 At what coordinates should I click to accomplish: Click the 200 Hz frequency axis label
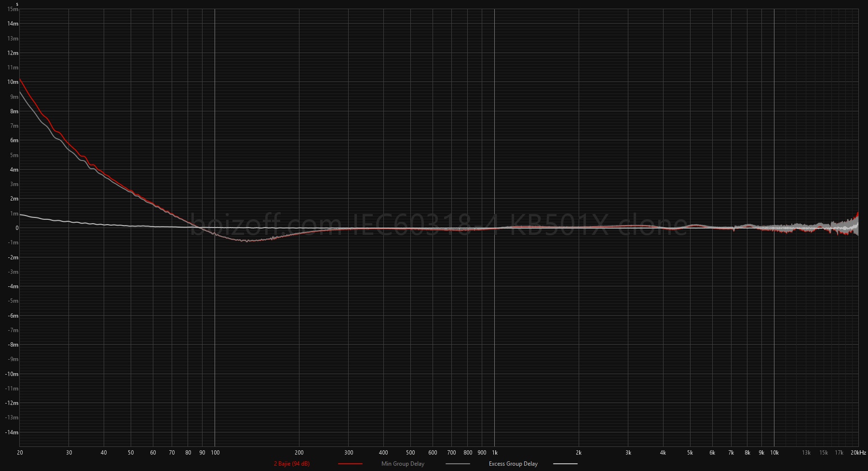[299, 453]
